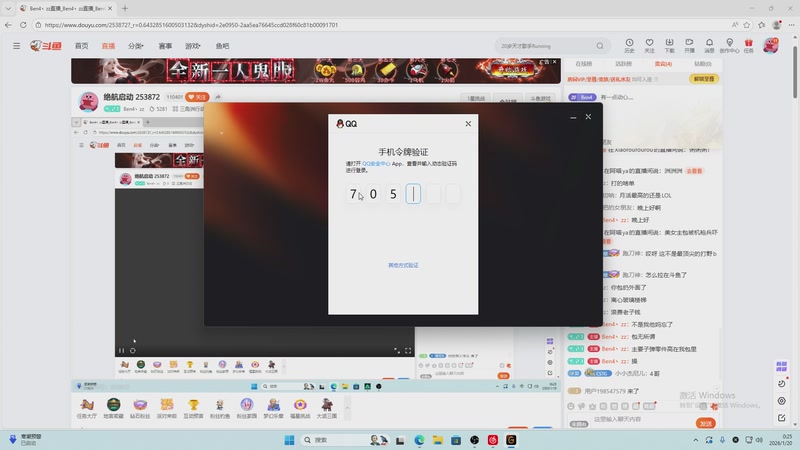This screenshot has height=450, width=800.
Task: Open 任务大厅 activity icon
Action: 87,408
